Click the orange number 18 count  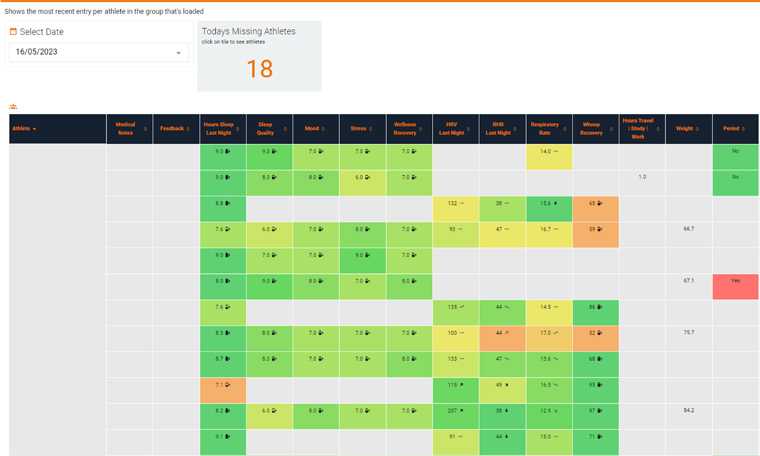pyautogui.click(x=259, y=68)
